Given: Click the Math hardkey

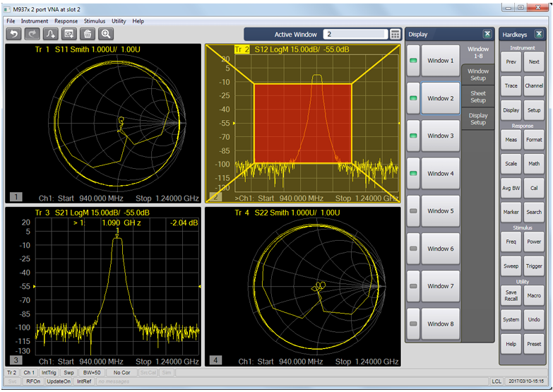Looking at the screenshot, I should coord(534,164).
